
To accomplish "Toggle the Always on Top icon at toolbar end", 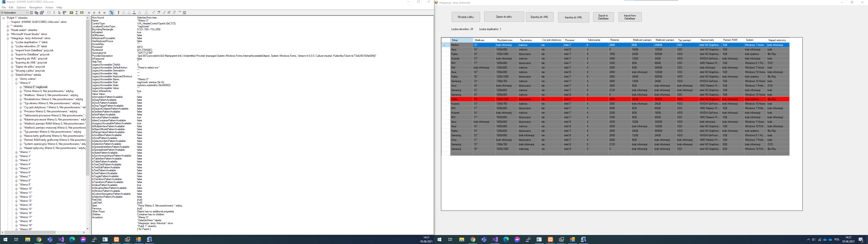I will tap(184, 13).
